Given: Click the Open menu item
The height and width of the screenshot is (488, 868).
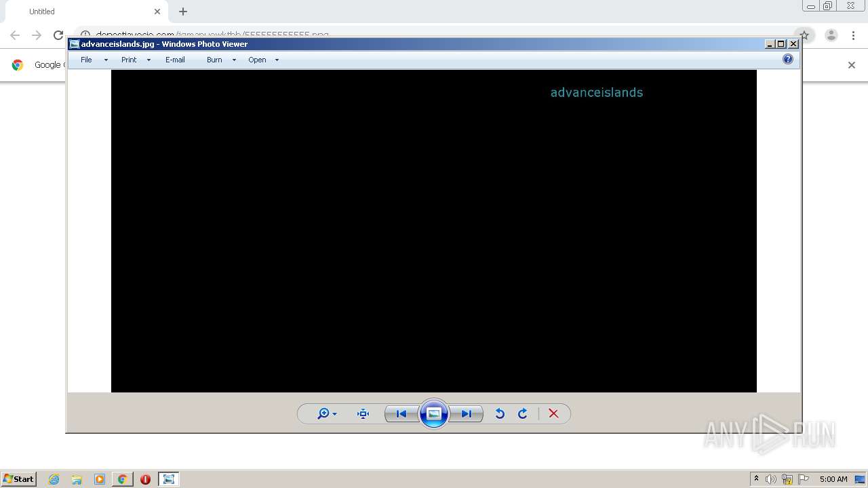Looking at the screenshot, I should pyautogui.click(x=257, y=60).
